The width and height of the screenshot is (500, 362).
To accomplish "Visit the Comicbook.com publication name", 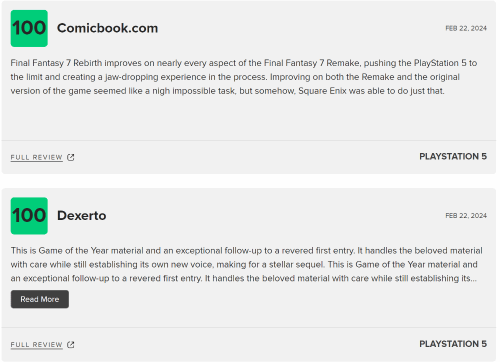I will click(107, 28).
